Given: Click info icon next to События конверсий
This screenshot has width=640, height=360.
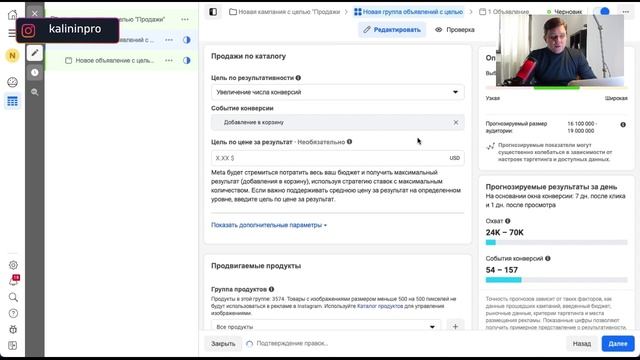Looking at the screenshot, I should pos(548,258).
